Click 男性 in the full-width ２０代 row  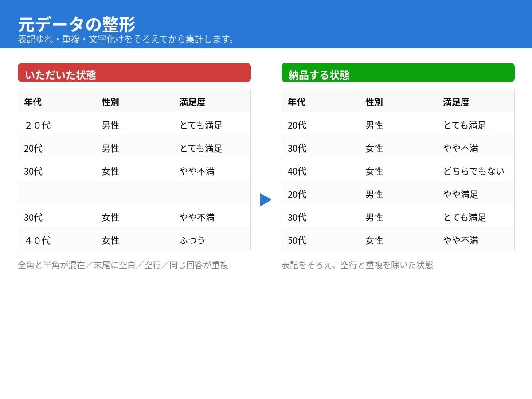click(110, 125)
